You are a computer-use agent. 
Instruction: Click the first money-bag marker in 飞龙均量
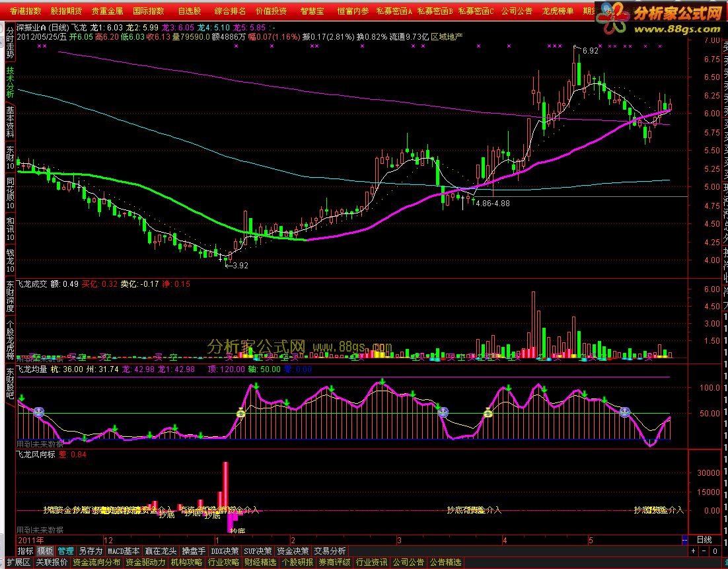point(240,412)
